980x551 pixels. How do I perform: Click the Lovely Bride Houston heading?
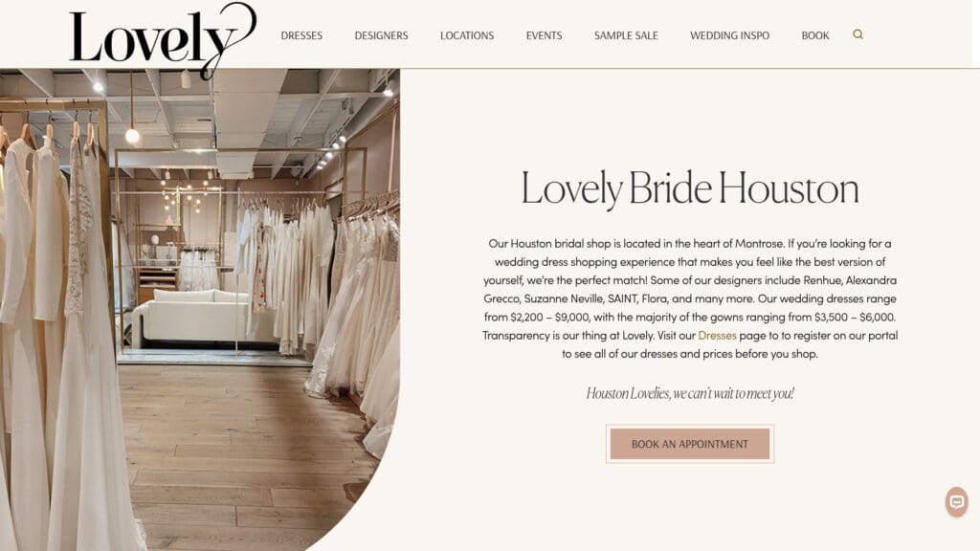click(x=690, y=188)
